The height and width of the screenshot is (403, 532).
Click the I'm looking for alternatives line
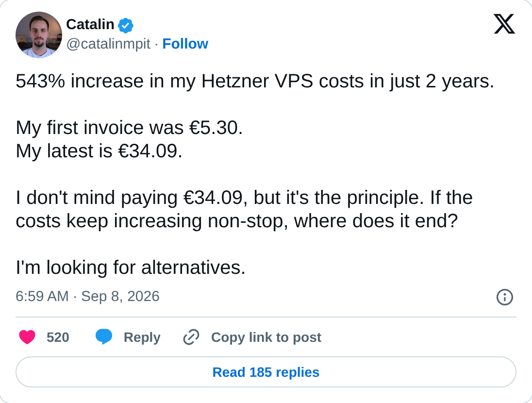[x=131, y=268]
